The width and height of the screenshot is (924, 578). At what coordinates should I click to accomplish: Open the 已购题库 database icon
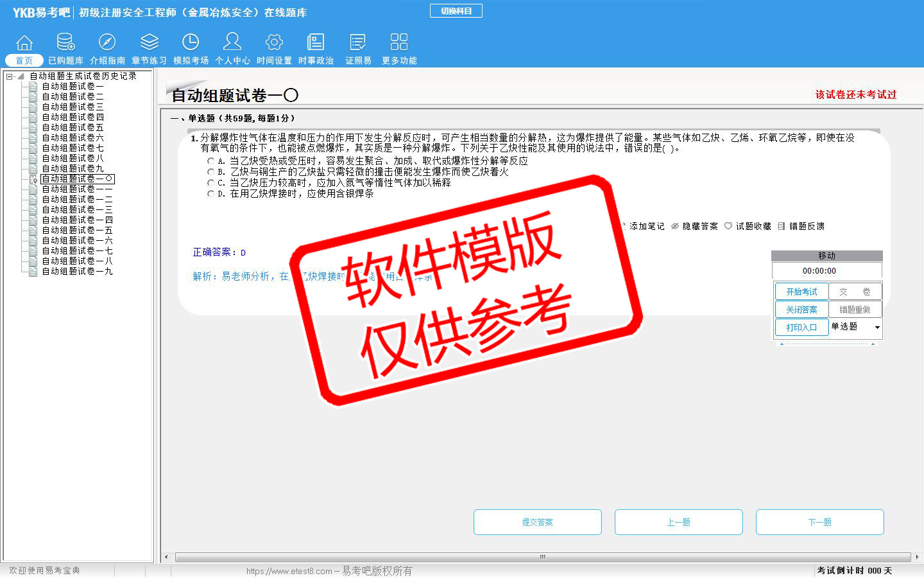tap(65, 42)
